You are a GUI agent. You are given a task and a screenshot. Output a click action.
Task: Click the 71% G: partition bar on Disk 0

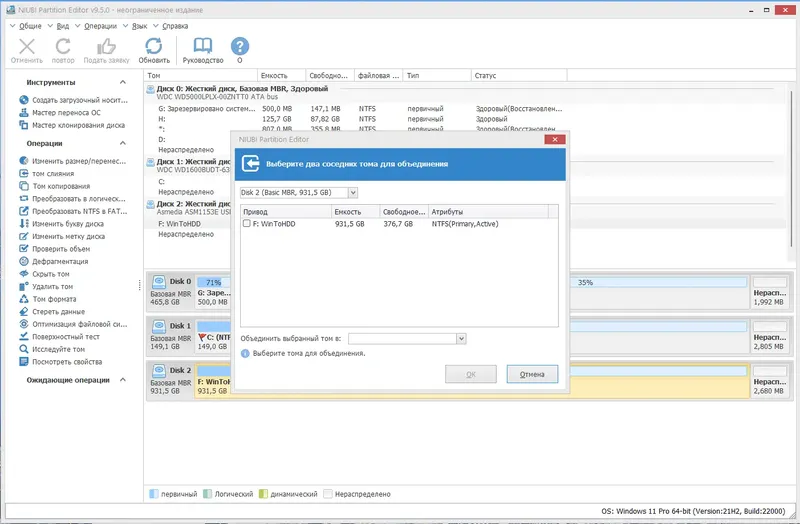pos(214,282)
